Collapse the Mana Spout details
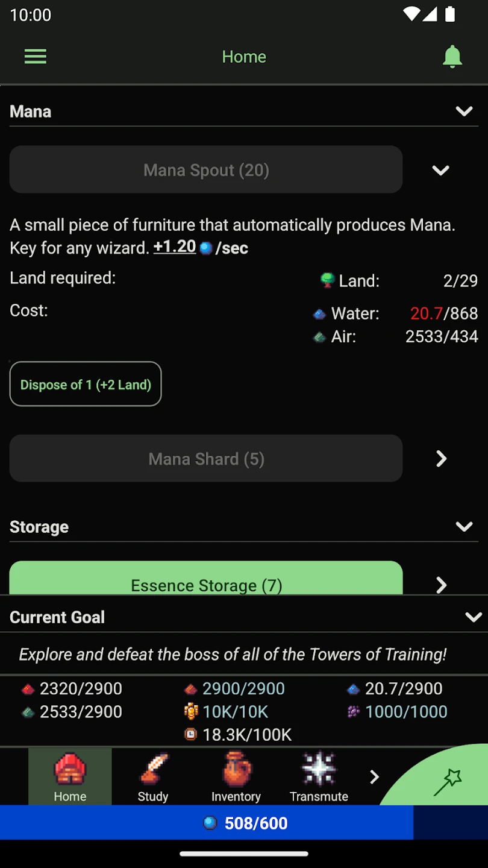The image size is (488, 868). 441,171
